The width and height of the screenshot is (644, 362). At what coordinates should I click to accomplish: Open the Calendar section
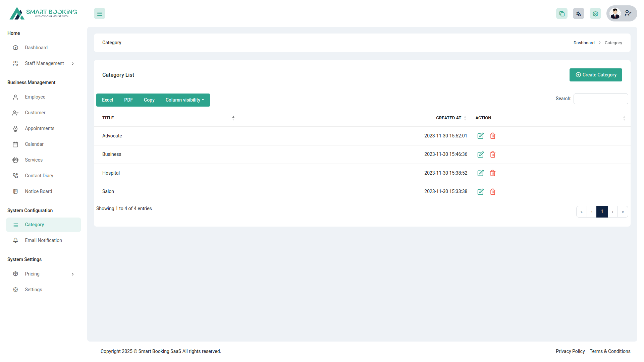tap(34, 144)
